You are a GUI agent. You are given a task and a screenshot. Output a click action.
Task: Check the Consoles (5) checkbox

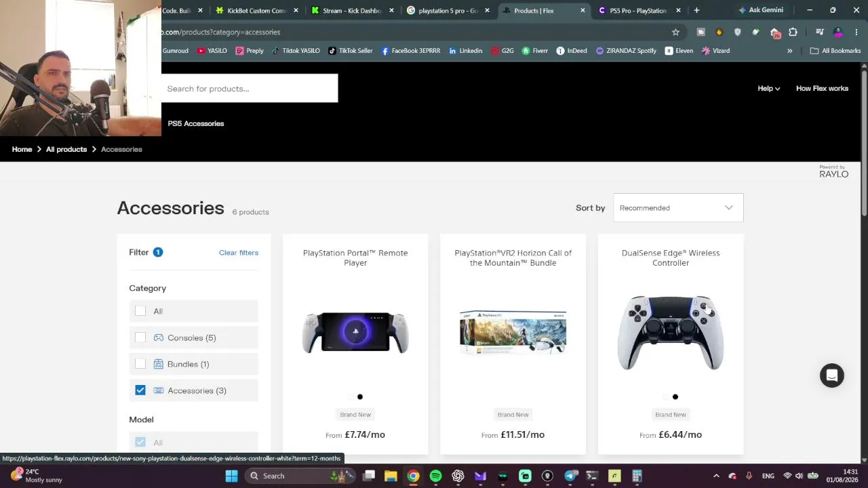(140, 338)
